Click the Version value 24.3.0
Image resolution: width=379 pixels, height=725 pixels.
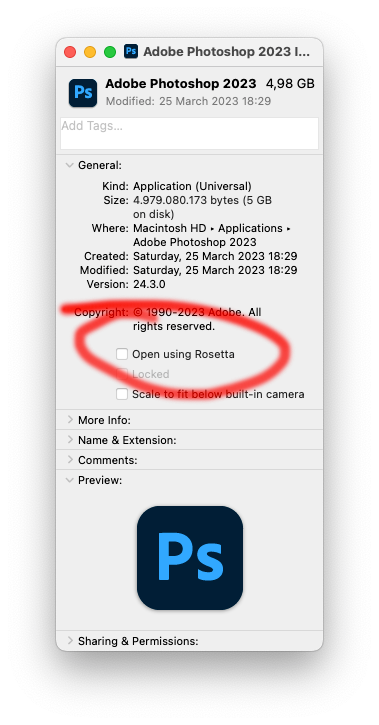coord(149,284)
